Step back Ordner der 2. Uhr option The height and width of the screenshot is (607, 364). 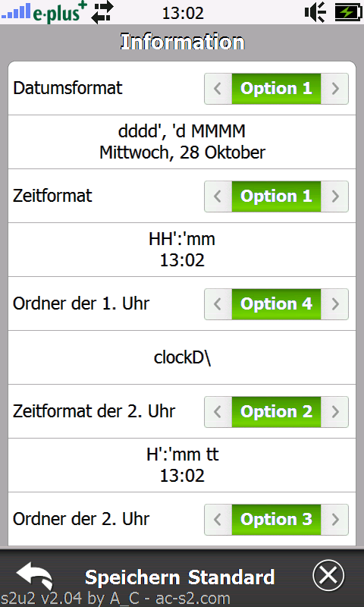click(218, 519)
